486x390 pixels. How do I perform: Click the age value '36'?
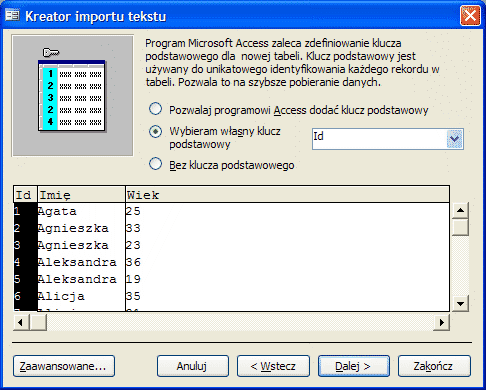coord(133,262)
